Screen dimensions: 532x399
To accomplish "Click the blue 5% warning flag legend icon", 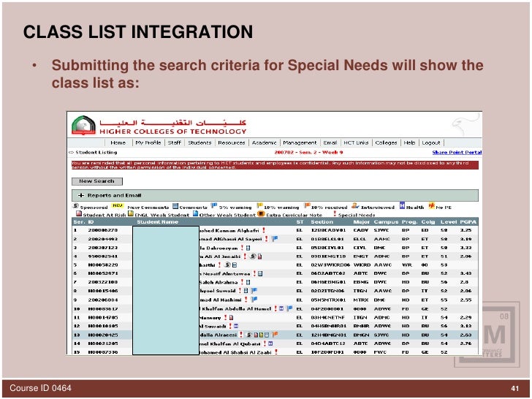I will click(x=213, y=205).
